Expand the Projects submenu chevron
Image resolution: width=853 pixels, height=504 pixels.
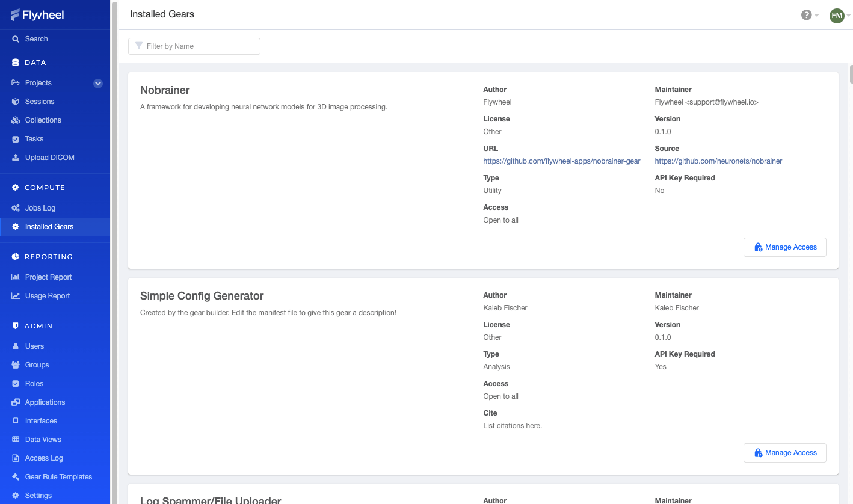[x=98, y=84]
